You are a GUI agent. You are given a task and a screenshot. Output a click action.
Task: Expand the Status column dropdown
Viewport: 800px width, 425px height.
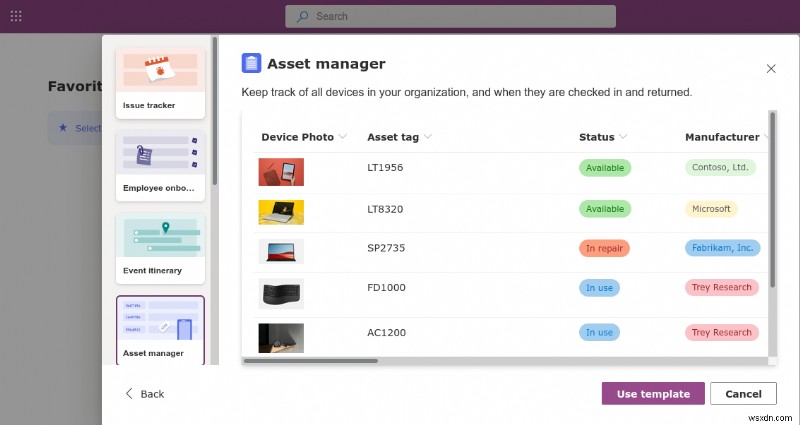coord(623,137)
